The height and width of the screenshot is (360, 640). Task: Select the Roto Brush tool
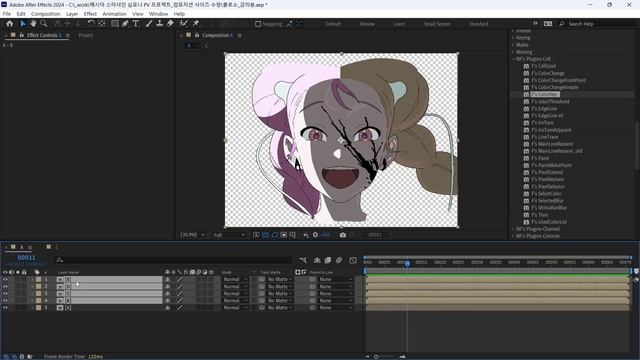[x=184, y=24]
